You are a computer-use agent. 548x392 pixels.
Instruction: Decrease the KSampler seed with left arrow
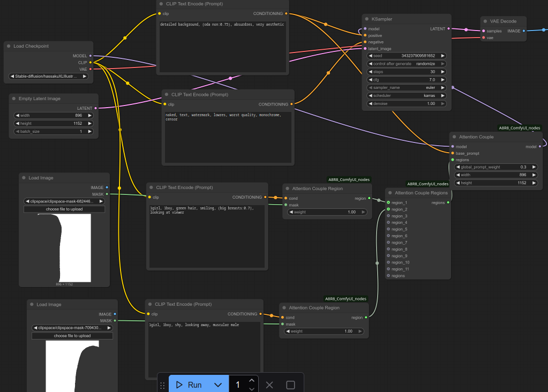click(x=371, y=56)
